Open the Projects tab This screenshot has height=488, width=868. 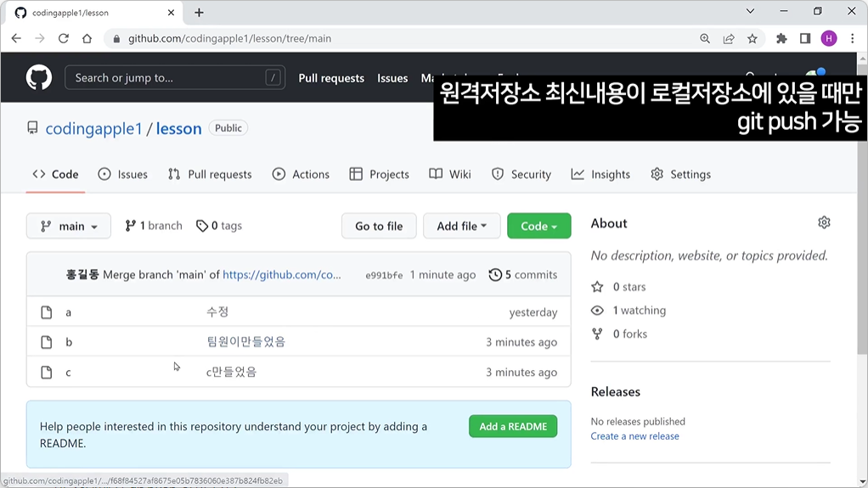tap(379, 174)
